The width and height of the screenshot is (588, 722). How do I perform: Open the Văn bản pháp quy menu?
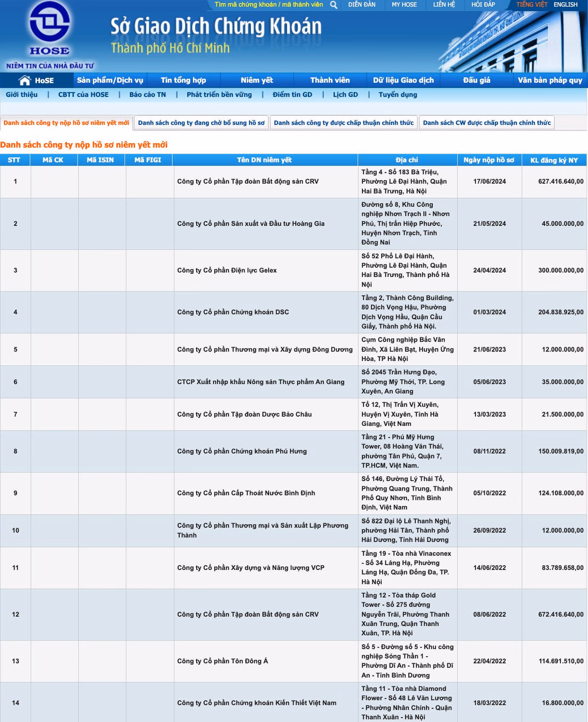550,80
